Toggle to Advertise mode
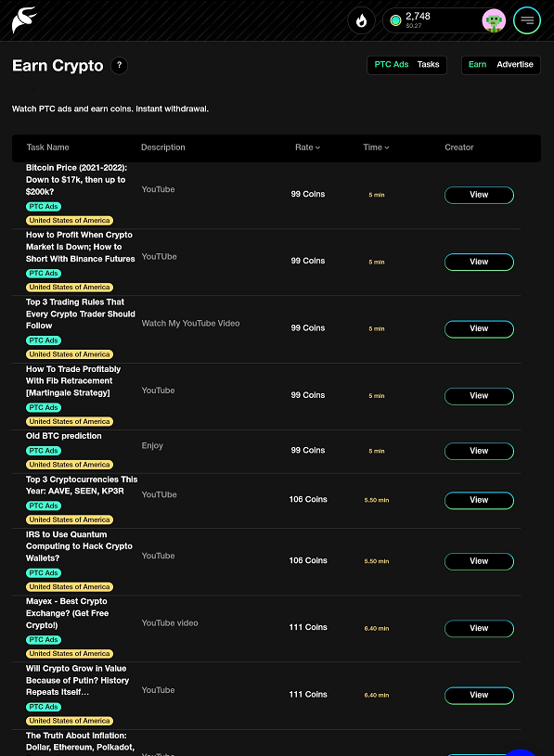This screenshot has width=554, height=756. point(515,65)
